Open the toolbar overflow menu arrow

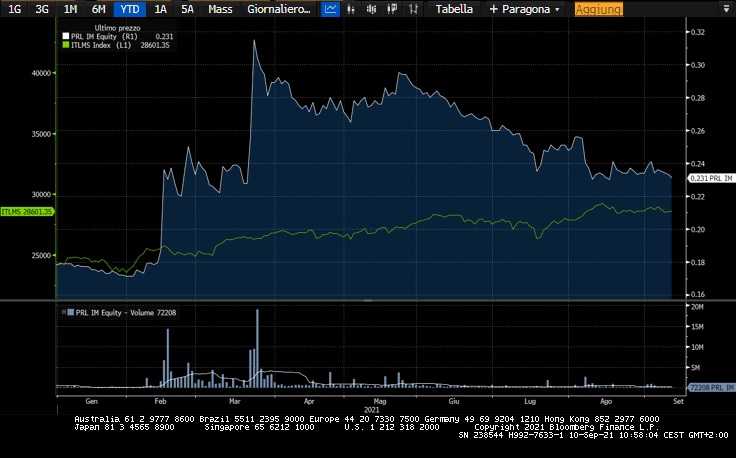pos(726,9)
